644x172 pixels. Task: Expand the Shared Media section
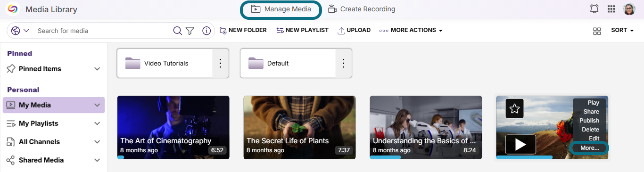tap(97, 160)
